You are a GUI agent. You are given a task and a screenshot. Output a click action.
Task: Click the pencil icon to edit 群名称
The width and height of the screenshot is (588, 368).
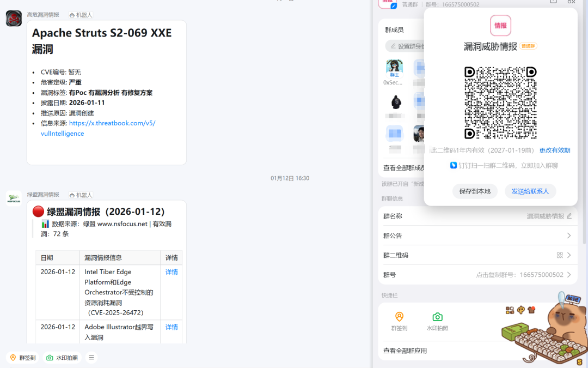click(x=570, y=216)
